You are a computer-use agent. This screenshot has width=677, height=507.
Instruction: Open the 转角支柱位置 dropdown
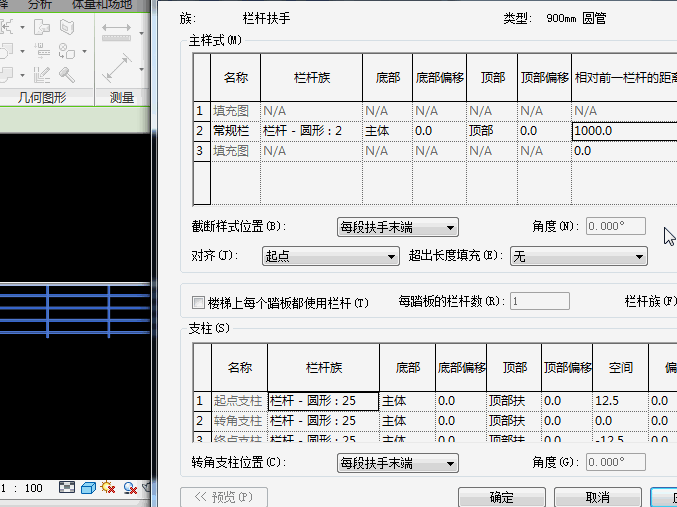pyautogui.click(x=397, y=463)
